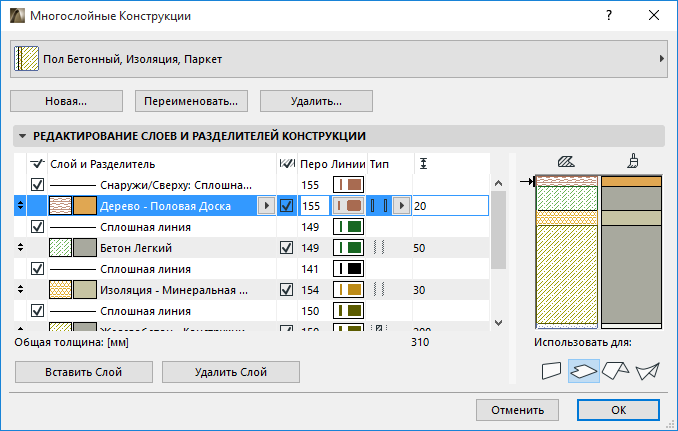Select the Бетон Легкий layer row

[x=252, y=248]
